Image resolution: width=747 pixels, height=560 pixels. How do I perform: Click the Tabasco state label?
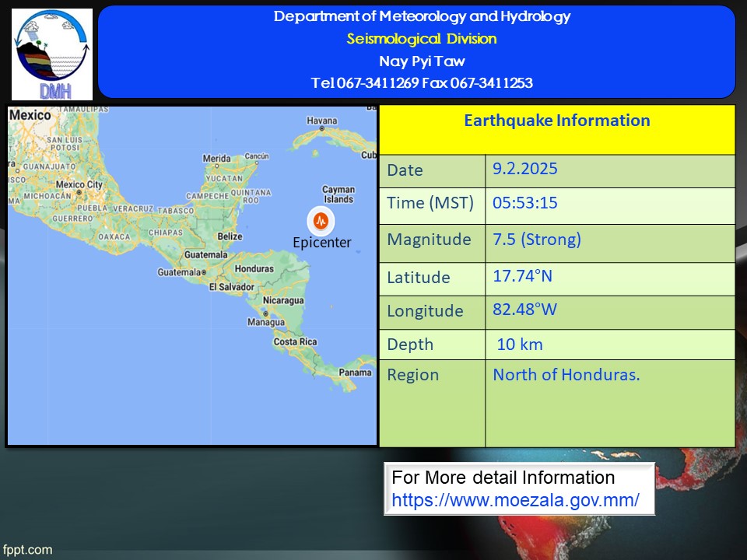click(176, 211)
